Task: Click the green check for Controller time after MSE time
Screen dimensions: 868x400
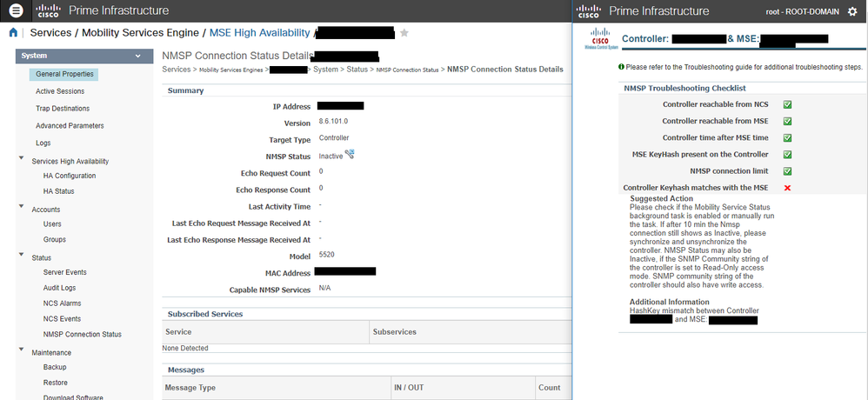Action: (x=787, y=137)
